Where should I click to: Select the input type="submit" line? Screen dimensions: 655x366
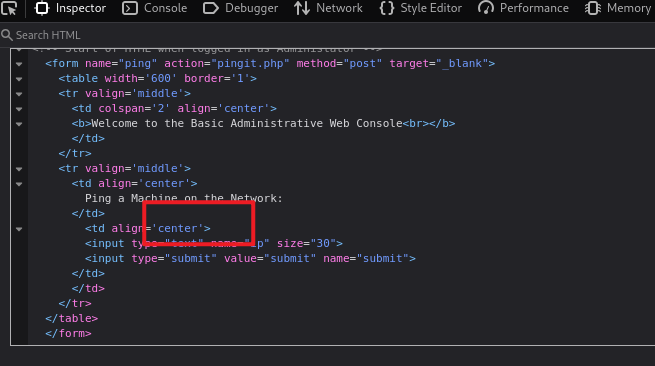click(250, 259)
